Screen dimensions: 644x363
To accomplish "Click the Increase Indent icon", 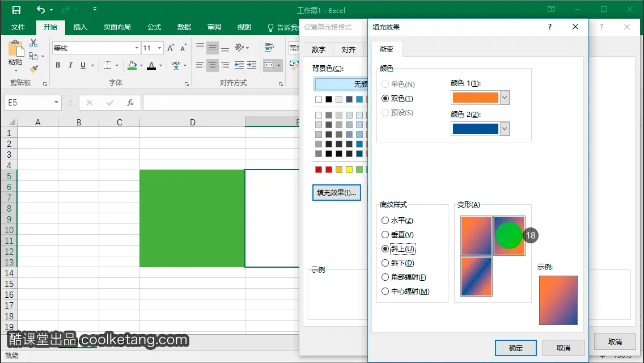I will (x=252, y=65).
